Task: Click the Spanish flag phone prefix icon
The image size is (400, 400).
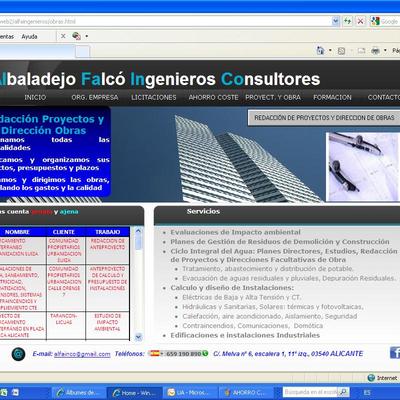Action: [x=154, y=354]
